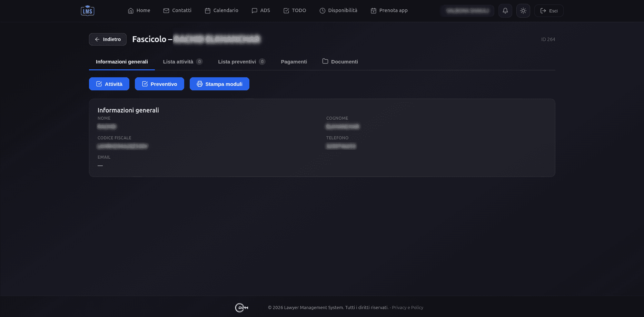Screen dimensions: 644x317
Task: Open the Documenti tab
Action: (x=340, y=62)
